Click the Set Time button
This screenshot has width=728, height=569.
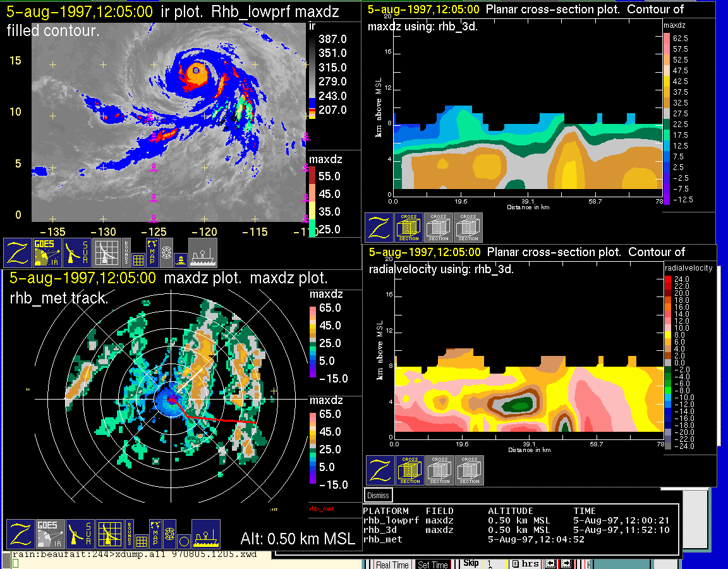[433, 565]
